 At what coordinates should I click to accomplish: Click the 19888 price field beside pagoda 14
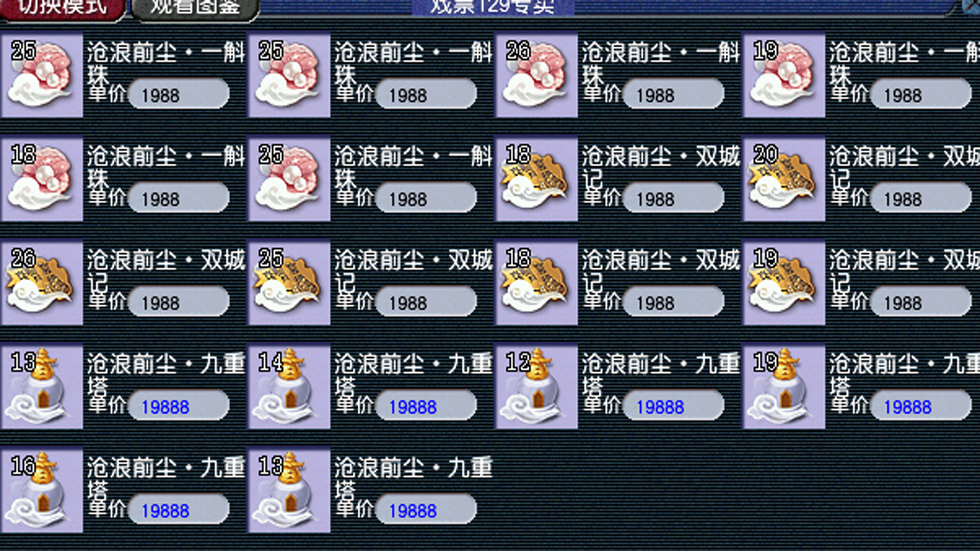[426, 406]
